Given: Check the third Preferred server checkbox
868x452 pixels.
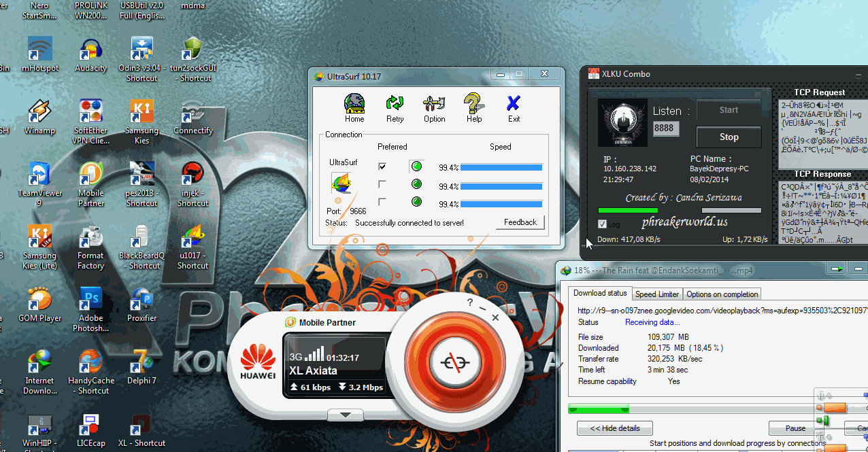Looking at the screenshot, I should point(382,202).
